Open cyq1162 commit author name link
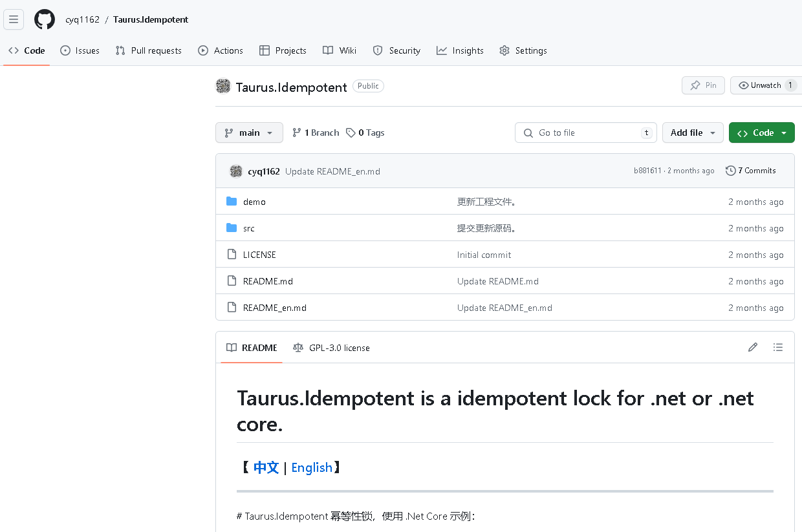This screenshot has height=532, width=802. click(x=264, y=171)
